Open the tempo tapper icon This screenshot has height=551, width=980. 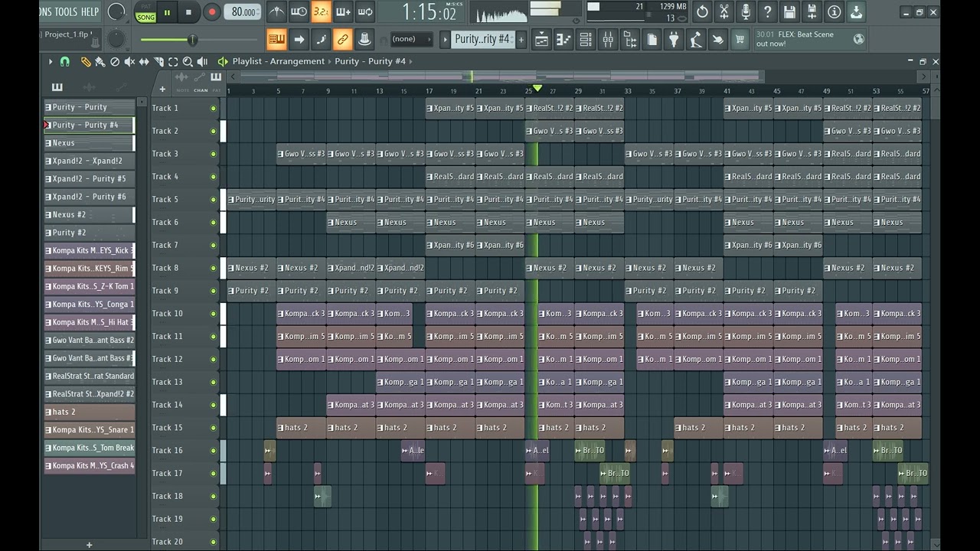tap(697, 40)
